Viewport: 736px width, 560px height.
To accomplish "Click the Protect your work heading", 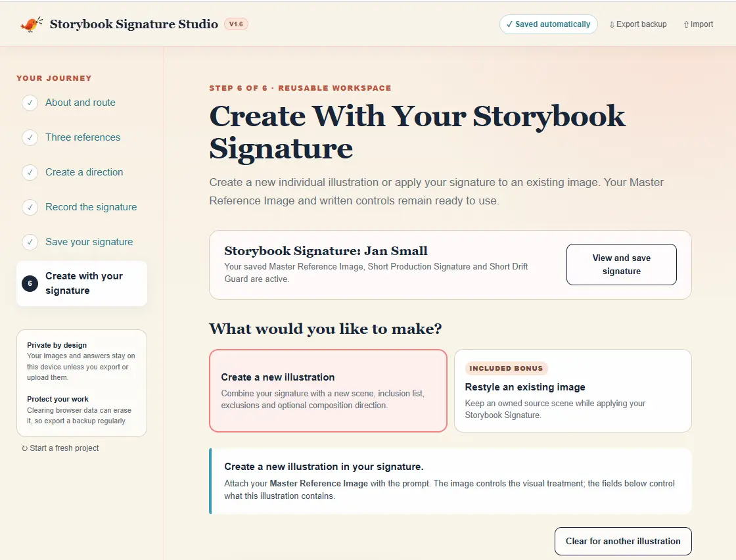I will 58,399.
